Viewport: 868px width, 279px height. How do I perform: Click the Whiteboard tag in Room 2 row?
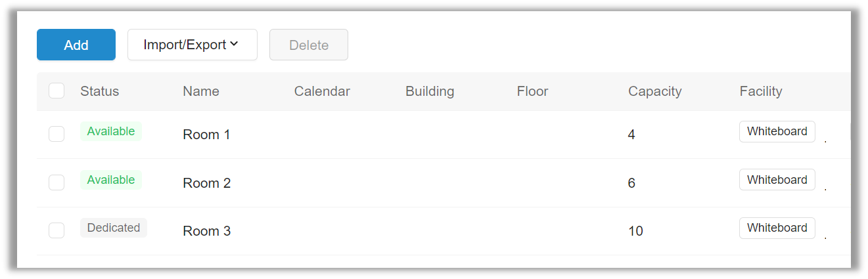coord(777,180)
